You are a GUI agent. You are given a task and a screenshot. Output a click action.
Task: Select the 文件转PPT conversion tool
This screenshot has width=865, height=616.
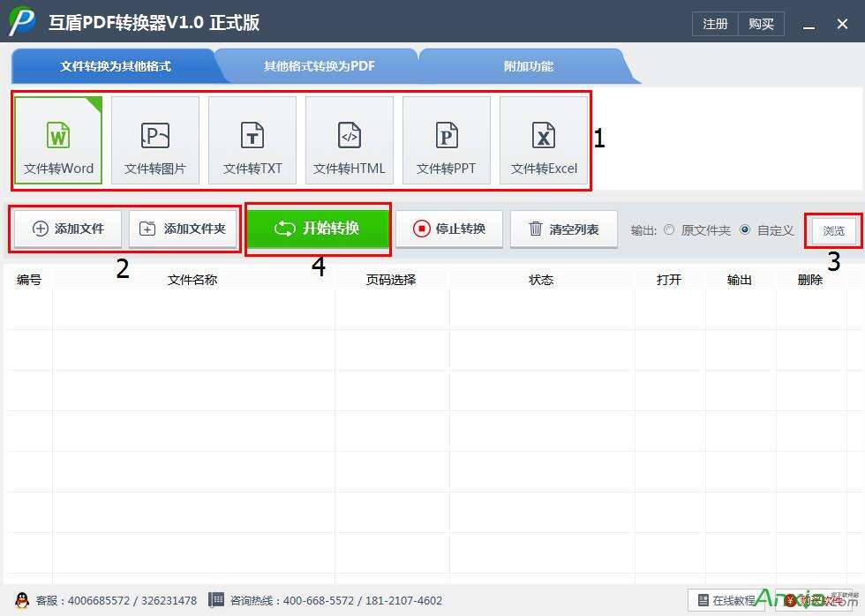(x=446, y=139)
